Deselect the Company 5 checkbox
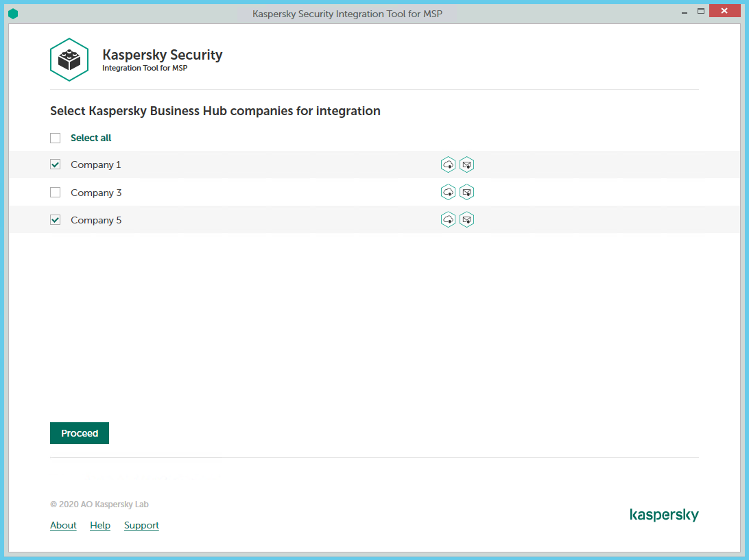The width and height of the screenshot is (749, 560). [x=56, y=220]
